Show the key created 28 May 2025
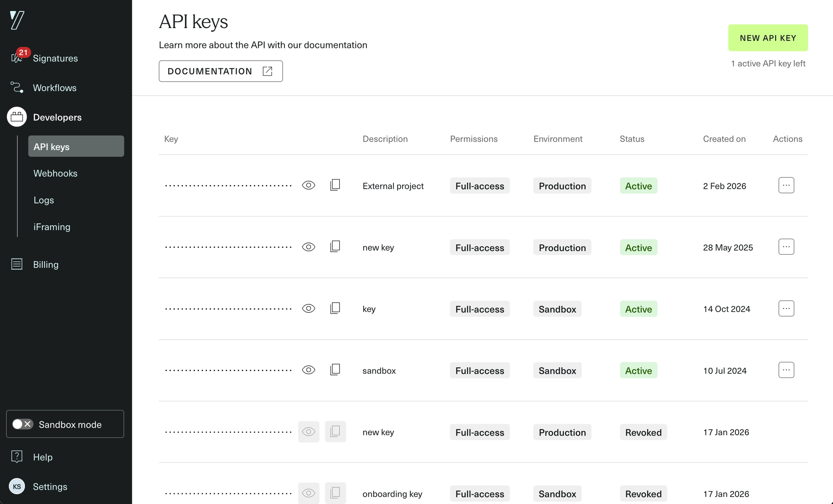The width and height of the screenshot is (833, 504). coord(308,247)
